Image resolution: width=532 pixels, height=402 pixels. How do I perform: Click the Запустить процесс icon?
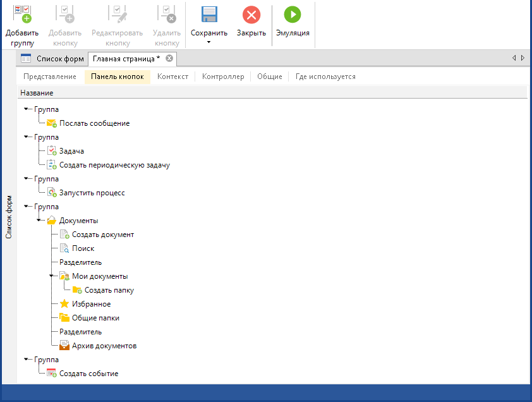pyautogui.click(x=52, y=193)
